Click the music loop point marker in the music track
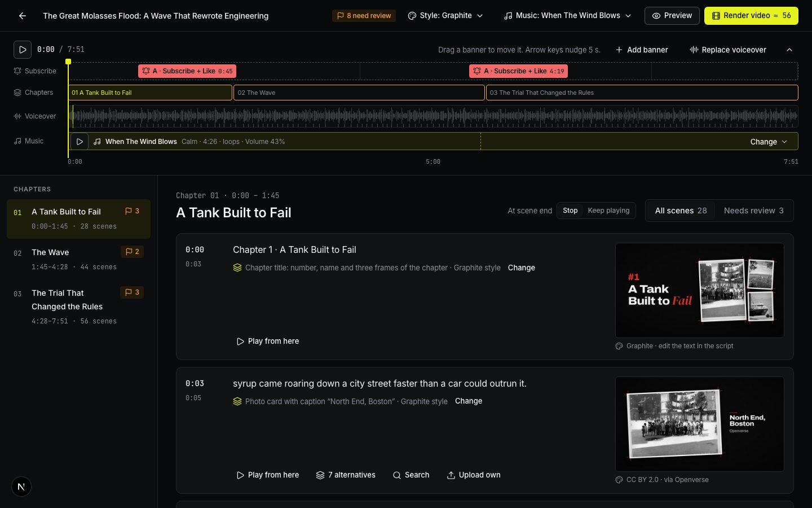812x508 pixels. tap(480, 141)
